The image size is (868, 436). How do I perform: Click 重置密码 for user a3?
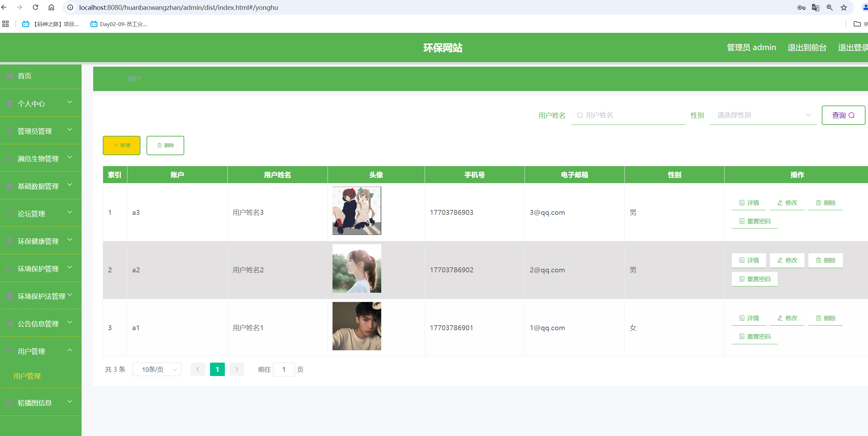coord(755,221)
